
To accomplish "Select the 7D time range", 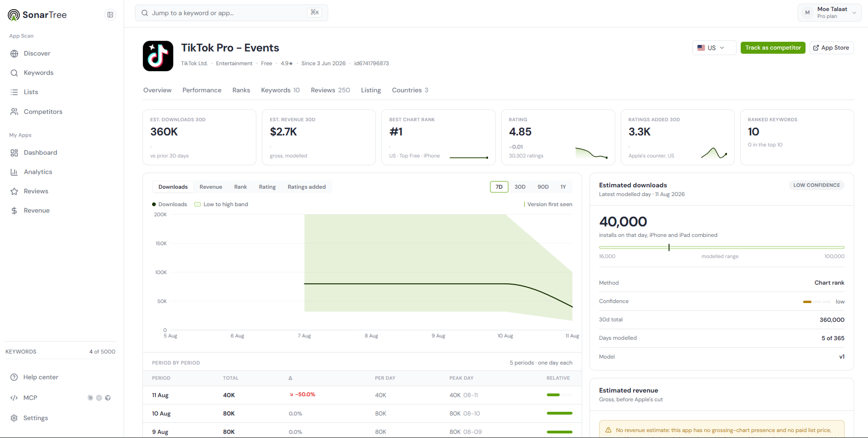I will coord(499,187).
